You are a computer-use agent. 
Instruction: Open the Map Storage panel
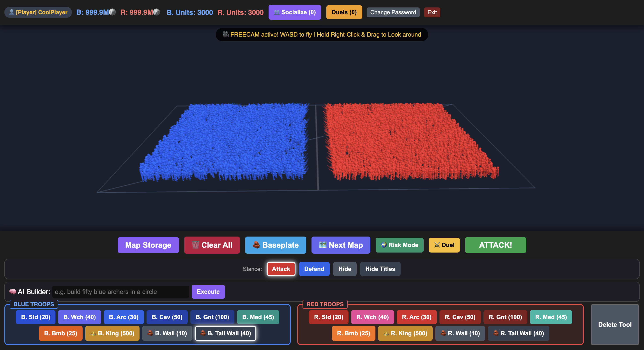point(148,245)
